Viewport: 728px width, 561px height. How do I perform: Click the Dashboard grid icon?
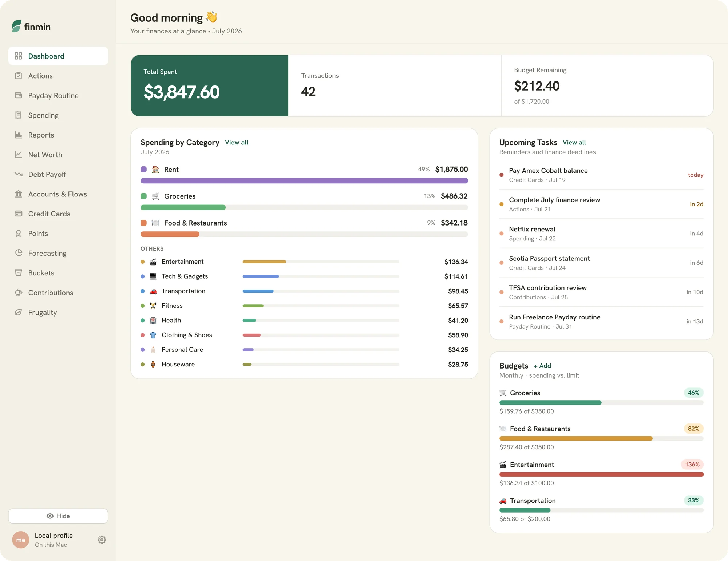pos(19,56)
